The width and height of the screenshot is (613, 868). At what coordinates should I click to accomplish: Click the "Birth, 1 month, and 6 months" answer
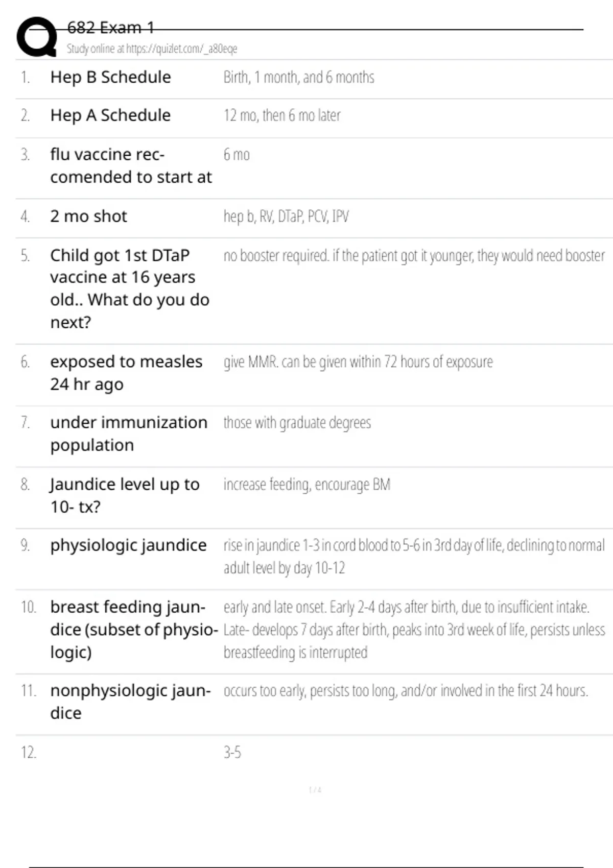coord(299,77)
